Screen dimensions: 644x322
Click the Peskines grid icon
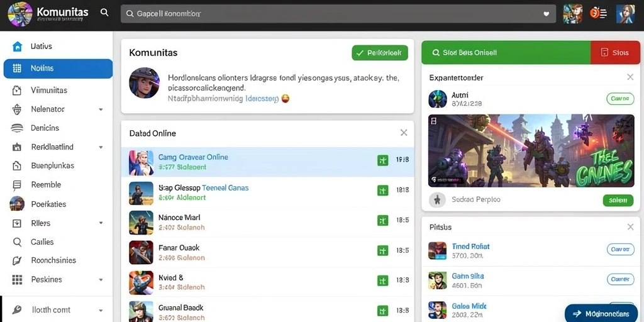click(17, 280)
